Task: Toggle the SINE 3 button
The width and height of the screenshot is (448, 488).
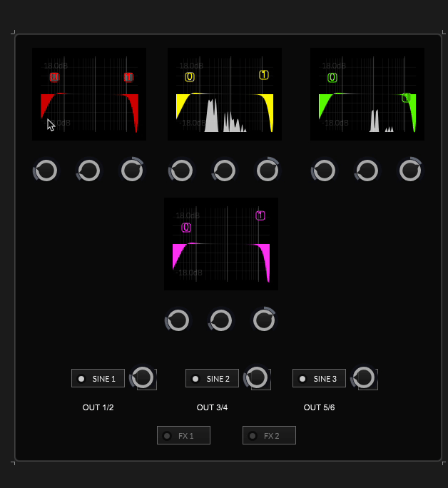Action: pyautogui.click(x=319, y=378)
